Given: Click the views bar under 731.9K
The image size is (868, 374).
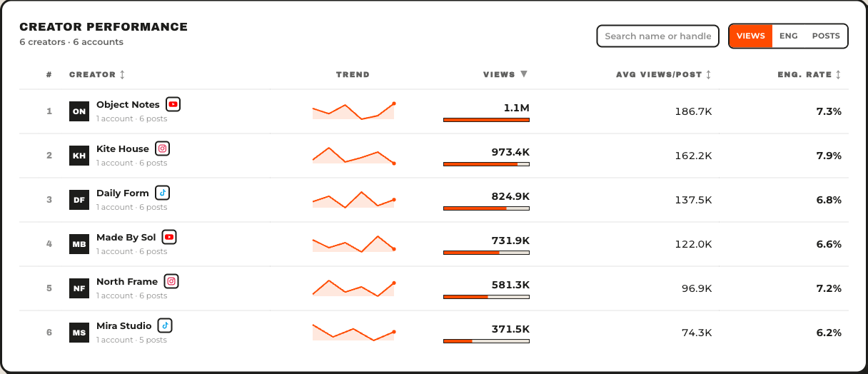Looking at the screenshot, I should 486,253.
